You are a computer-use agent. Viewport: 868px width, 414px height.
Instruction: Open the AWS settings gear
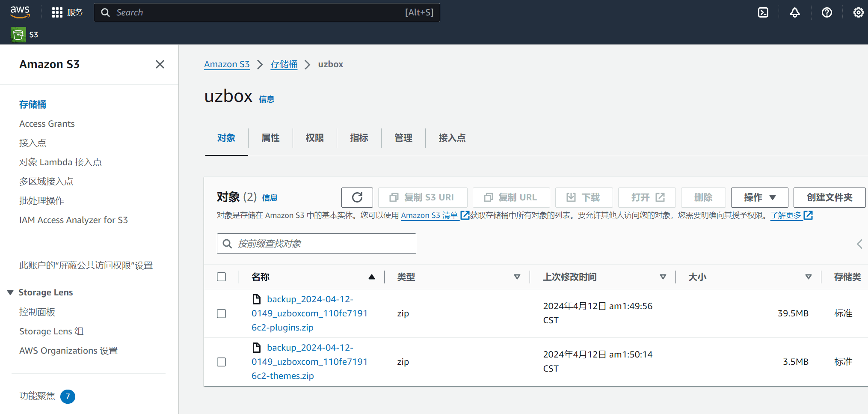click(858, 12)
